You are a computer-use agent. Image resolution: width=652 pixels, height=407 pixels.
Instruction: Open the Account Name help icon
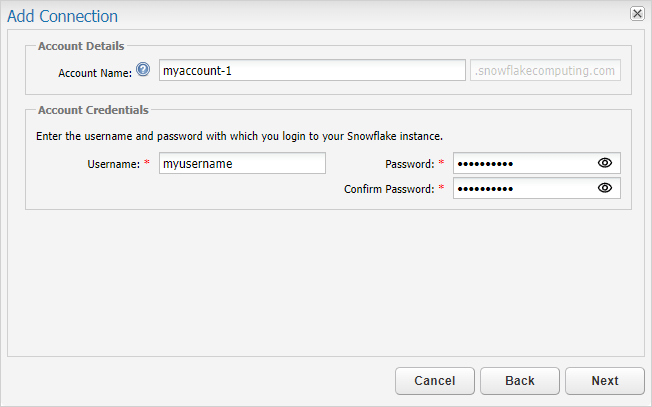click(143, 69)
